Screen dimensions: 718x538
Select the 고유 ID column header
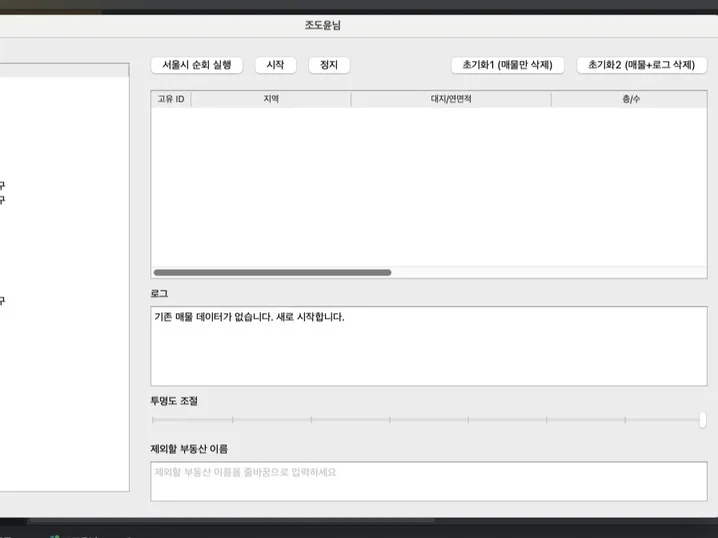tap(171, 99)
